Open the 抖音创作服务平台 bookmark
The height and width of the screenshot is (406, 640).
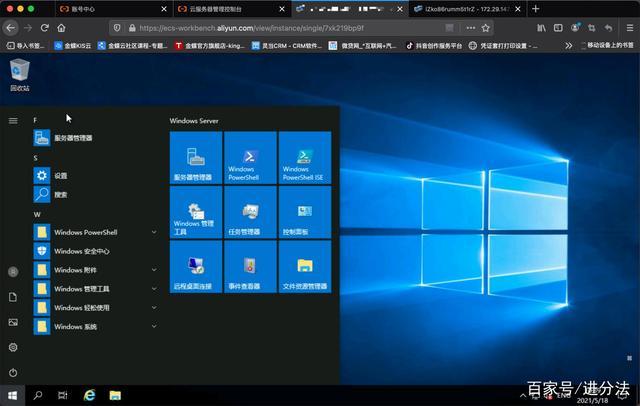[434, 46]
